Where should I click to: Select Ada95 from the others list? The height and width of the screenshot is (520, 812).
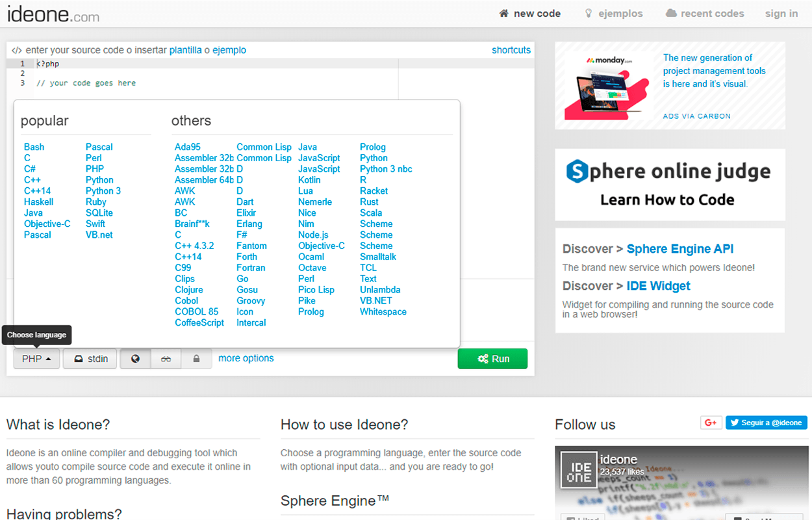188,147
